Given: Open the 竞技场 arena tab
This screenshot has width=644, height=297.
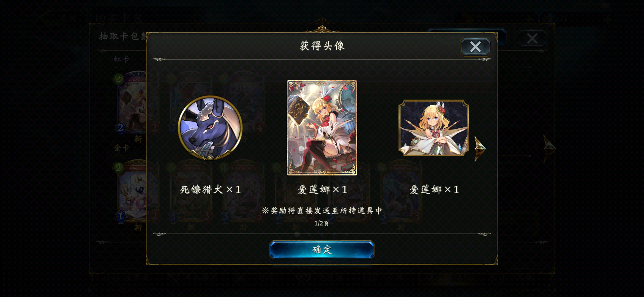Looking at the screenshot, I should (321, 278).
